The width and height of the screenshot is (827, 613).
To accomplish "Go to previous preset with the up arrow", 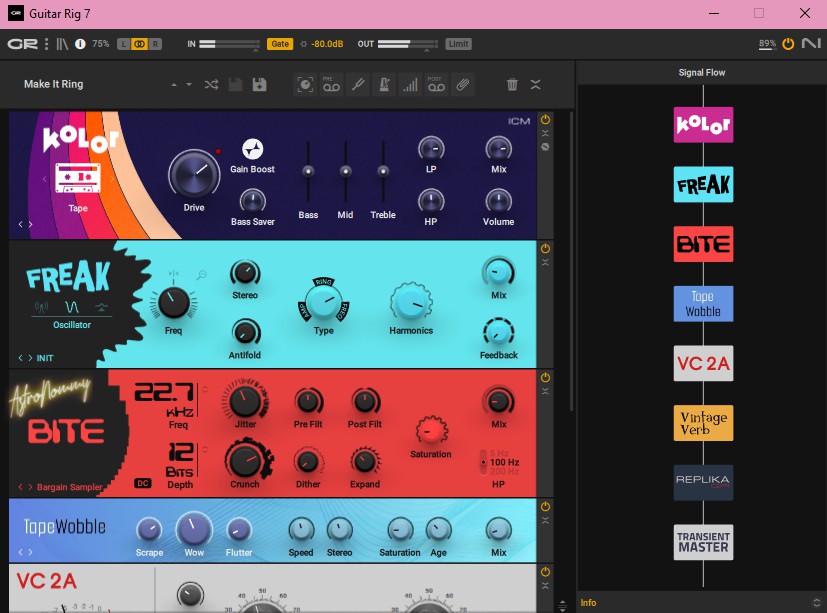I will [x=174, y=84].
